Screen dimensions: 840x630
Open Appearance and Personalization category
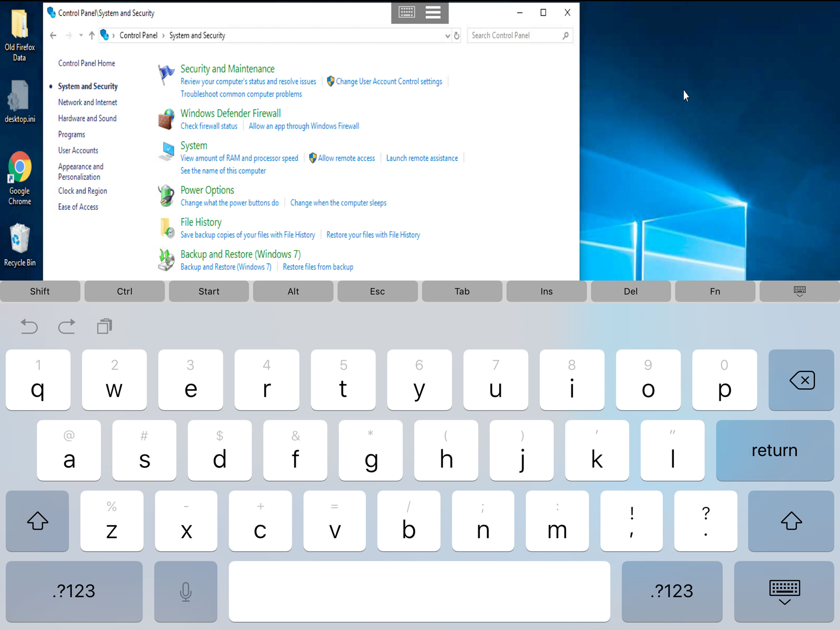coord(81,171)
